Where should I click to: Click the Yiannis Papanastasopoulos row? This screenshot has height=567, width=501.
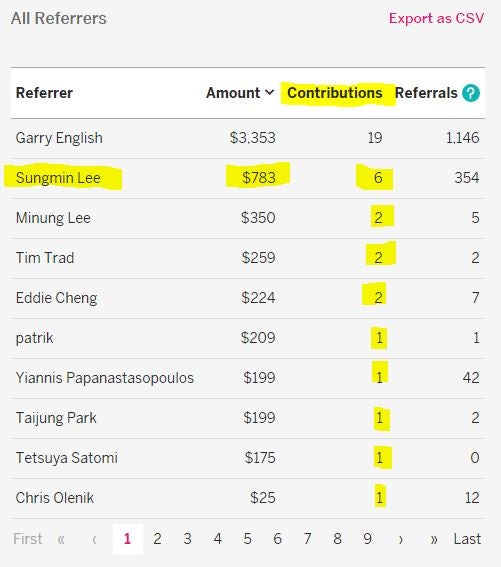[248, 378]
